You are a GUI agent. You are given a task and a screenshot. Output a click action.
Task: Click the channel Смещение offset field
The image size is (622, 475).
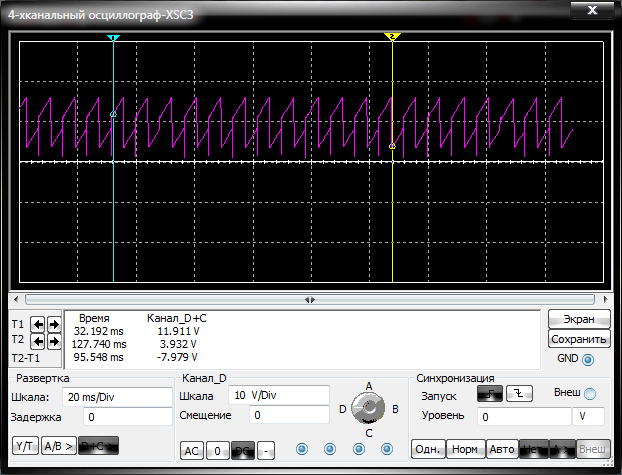pyautogui.click(x=289, y=415)
